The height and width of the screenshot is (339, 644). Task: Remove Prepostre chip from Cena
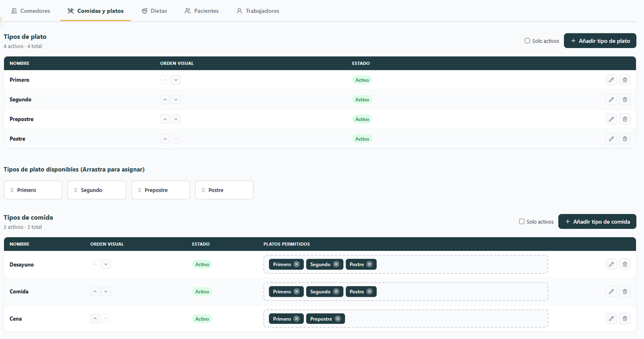(338, 318)
